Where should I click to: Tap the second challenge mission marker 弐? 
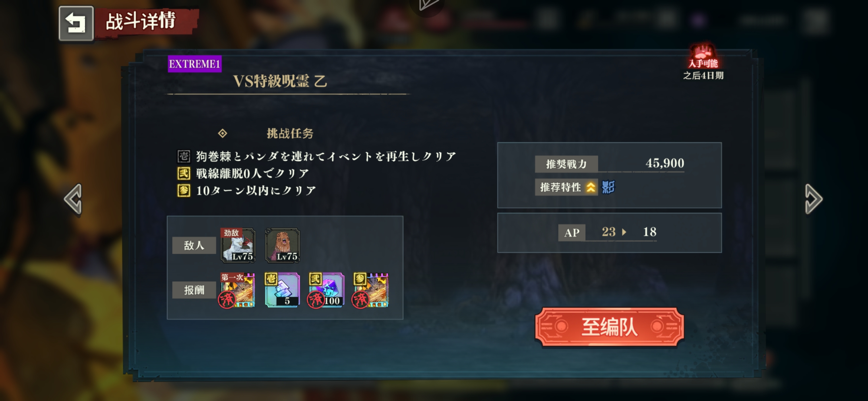pos(184,173)
